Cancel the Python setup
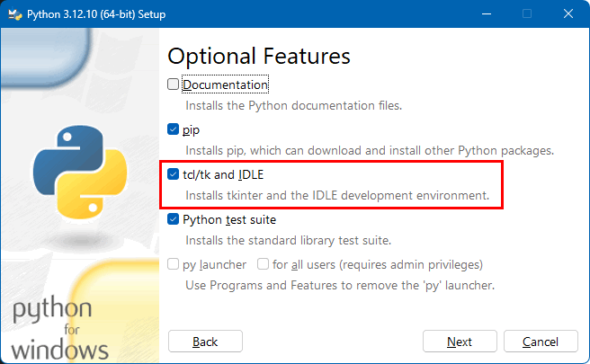 (x=541, y=342)
